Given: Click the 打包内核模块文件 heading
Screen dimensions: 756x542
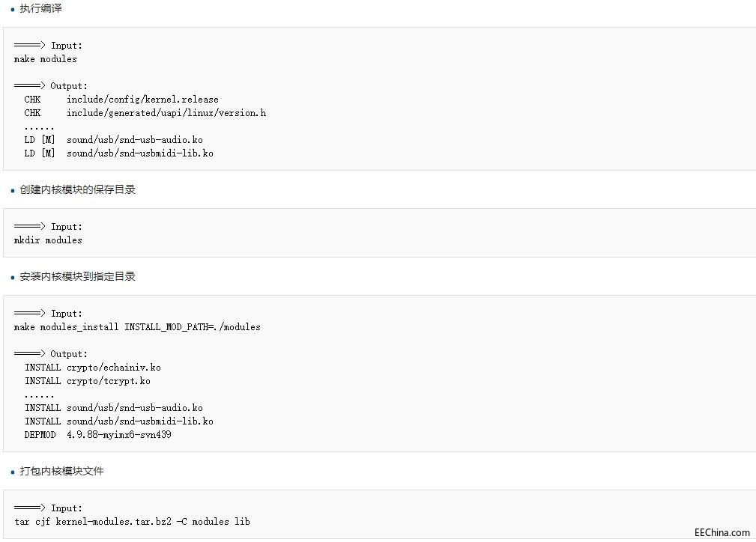Looking at the screenshot, I should click(61, 472).
